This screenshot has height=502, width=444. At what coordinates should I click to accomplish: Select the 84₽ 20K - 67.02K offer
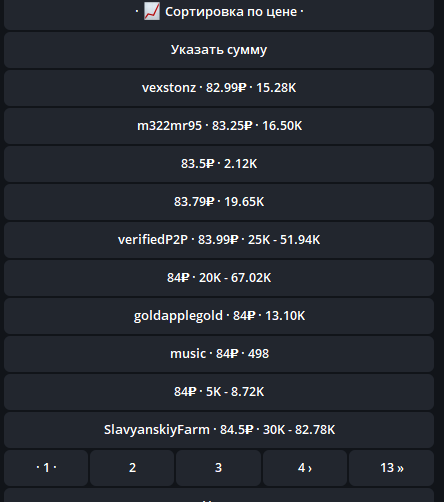pos(219,278)
